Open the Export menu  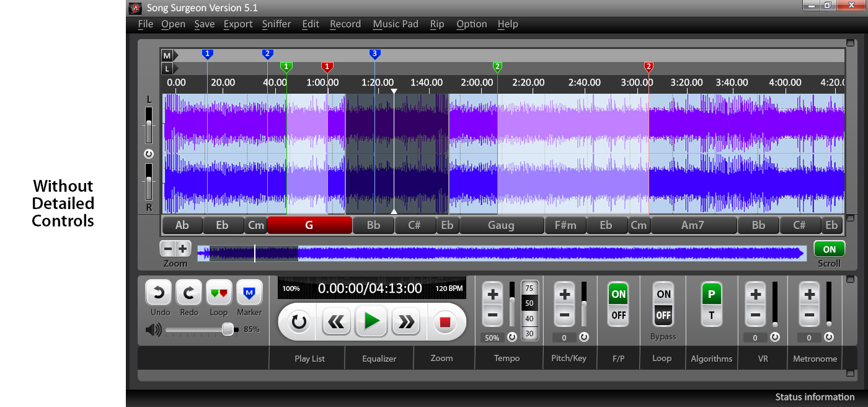click(x=238, y=24)
